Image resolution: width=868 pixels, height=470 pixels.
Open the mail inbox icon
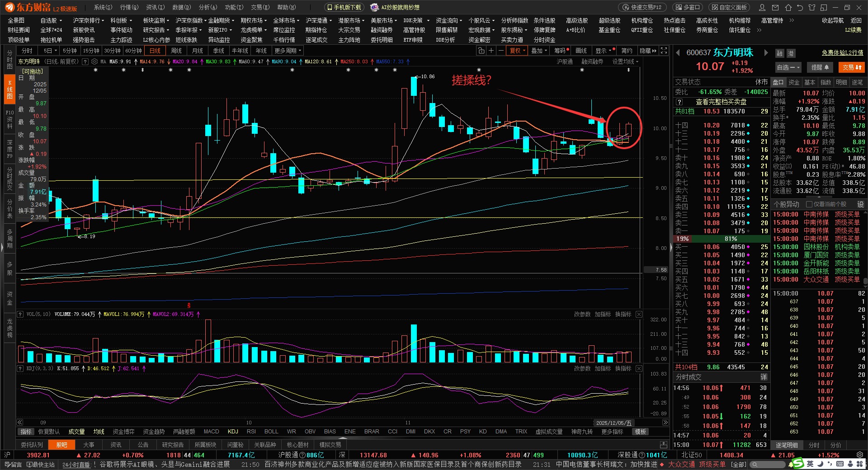point(775,8)
